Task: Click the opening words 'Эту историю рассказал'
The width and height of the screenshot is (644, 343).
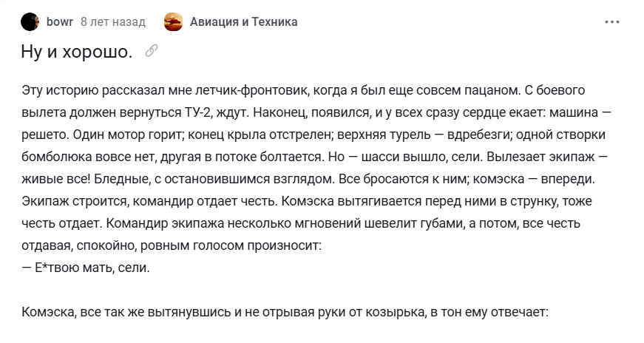Action: point(93,90)
